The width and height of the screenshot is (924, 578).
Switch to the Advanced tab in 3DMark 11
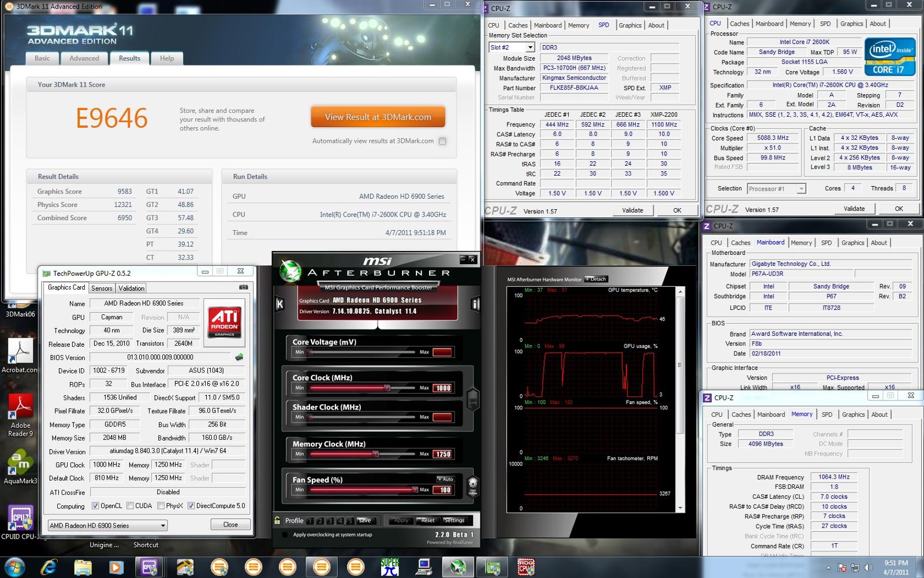coord(84,58)
